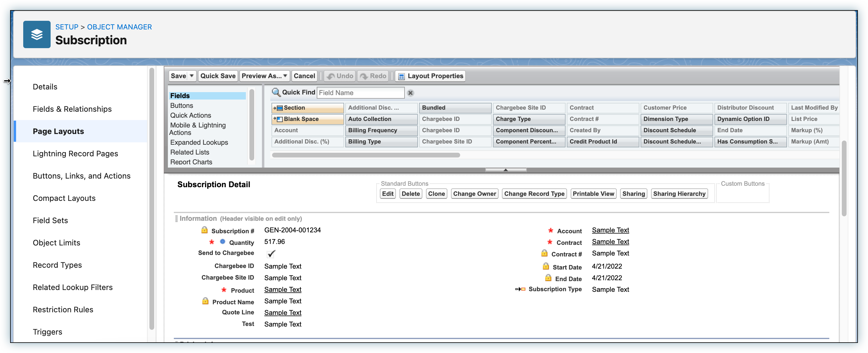
Task: Click the Subscription object layers icon
Action: click(x=37, y=34)
